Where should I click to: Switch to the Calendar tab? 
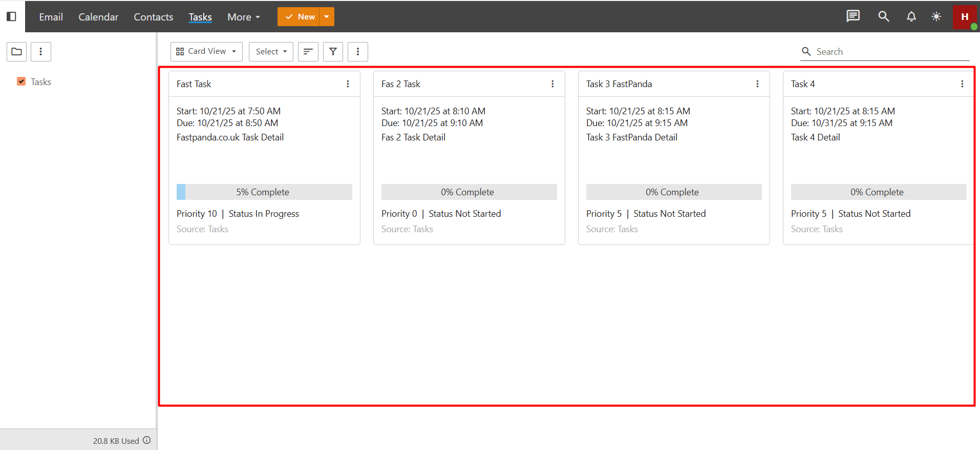coord(98,17)
